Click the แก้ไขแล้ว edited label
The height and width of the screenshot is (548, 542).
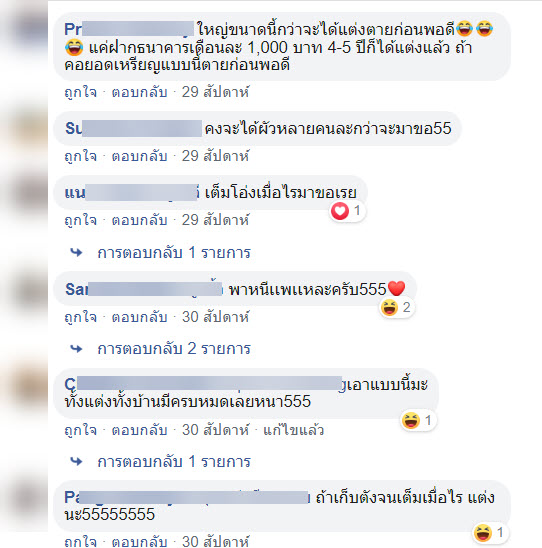point(294,430)
